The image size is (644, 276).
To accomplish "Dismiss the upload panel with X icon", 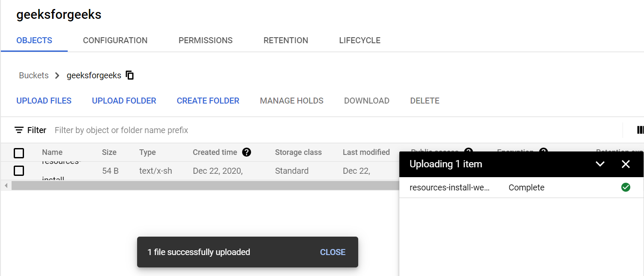I will [626, 164].
